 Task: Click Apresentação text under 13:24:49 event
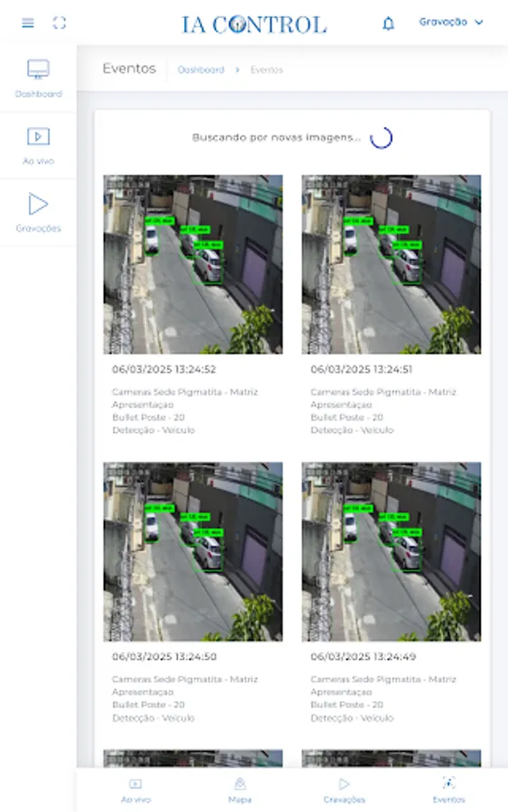341,692
